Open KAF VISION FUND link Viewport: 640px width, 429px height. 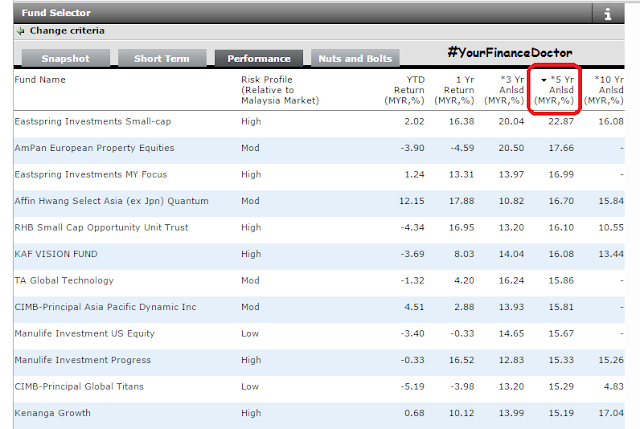[x=56, y=254]
